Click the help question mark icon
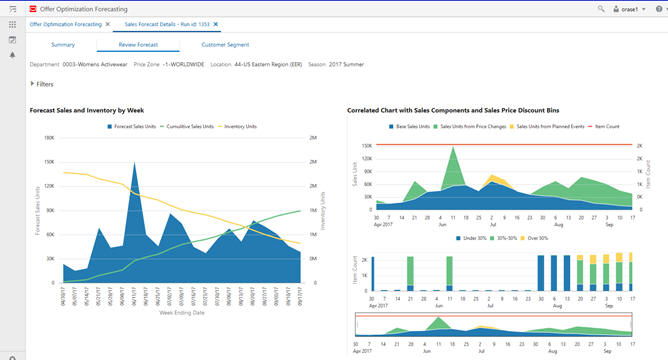 tap(659, 9)
